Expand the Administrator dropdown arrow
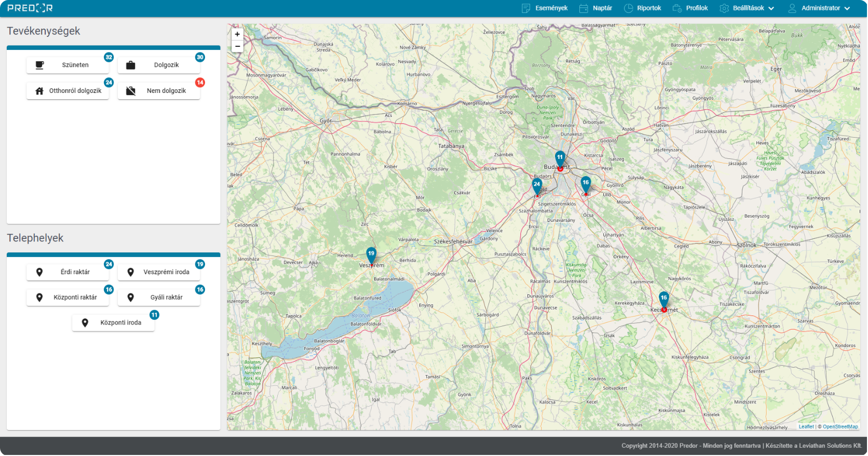The height and width of the screenshot is (456, 868). point(847,9)
